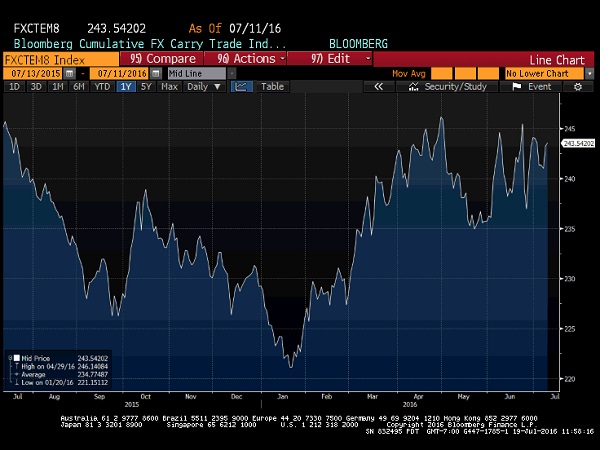Viewport: 615px width, 450px height.
Task: Open the Daily frequency dropdown
Action: click(203, 87)
